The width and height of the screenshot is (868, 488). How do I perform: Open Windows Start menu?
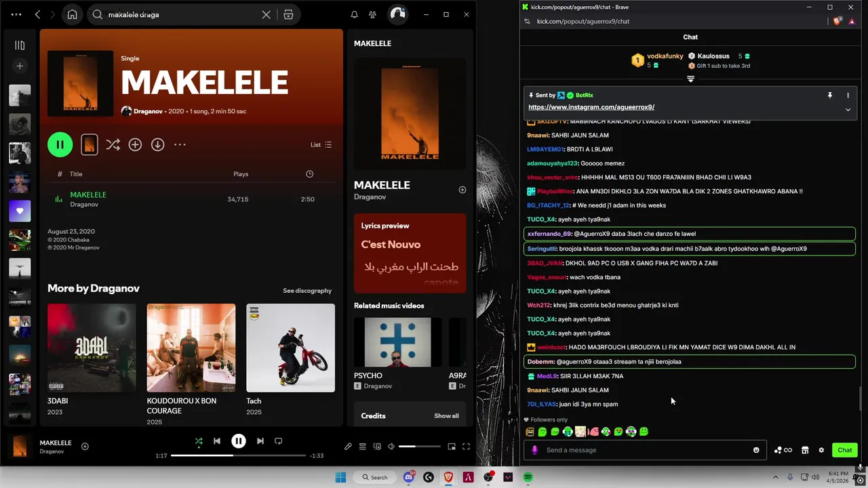coord(340,477)
